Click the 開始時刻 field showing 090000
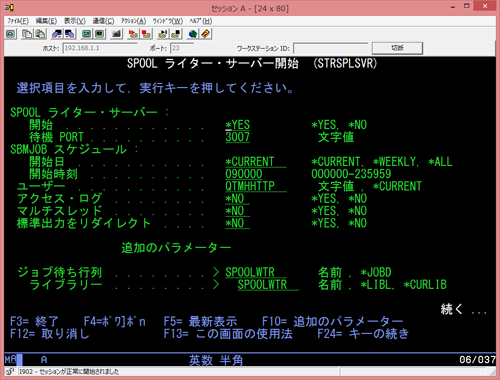500x380 pixels. click(244, 174)
